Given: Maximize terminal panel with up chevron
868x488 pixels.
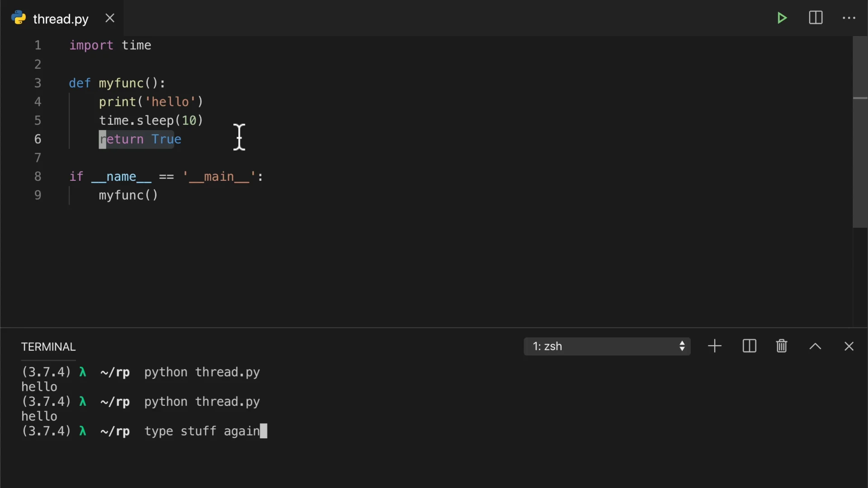Looking at the screenshot, I should pos(815,347).
